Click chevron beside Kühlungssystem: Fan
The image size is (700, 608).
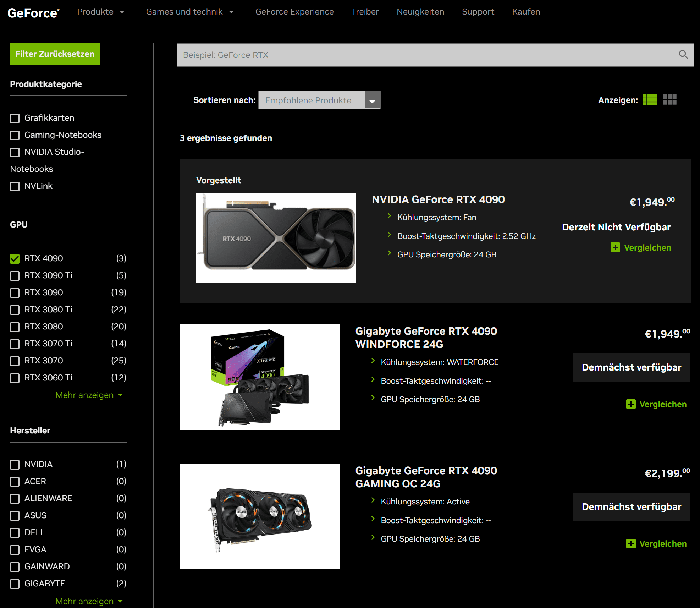(x=389, y=216)
